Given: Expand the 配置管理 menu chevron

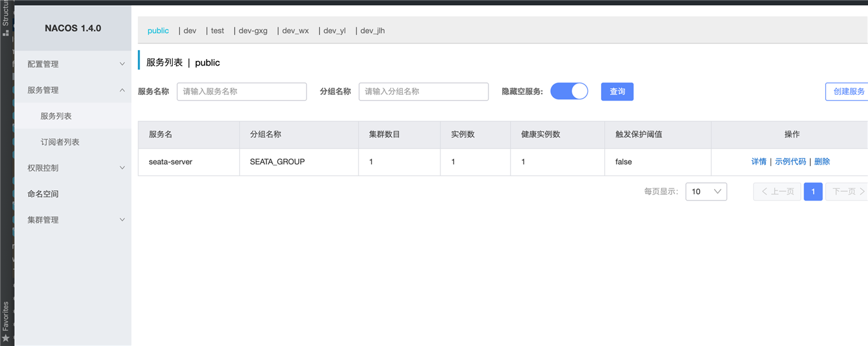Looking at the screenshot, I should click(122, 64).
